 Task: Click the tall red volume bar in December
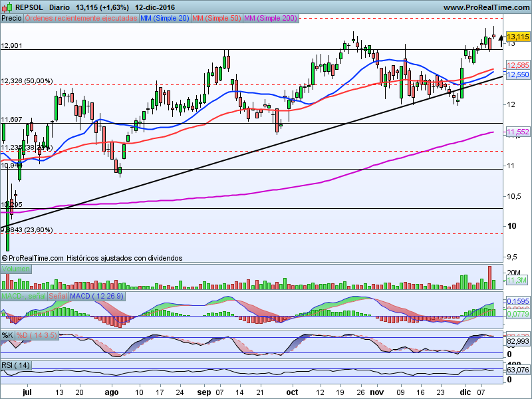click(x=489, y=277)
